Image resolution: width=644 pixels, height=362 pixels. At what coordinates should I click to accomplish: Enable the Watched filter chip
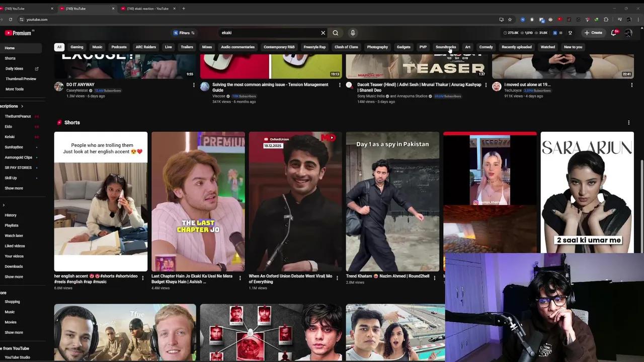[x=548, y=47]
